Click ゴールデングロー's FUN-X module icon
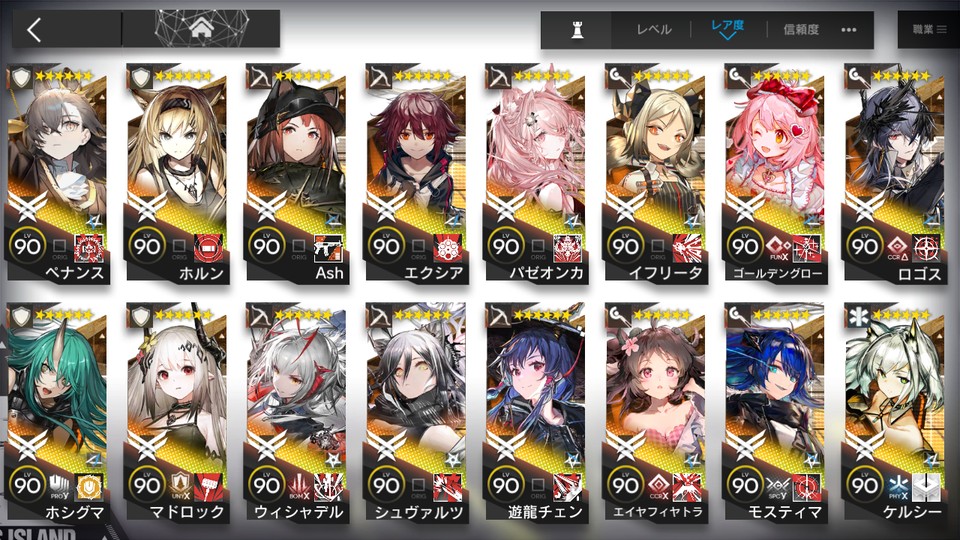This screenshot has height=540, width=960. [x=778, y=248]
